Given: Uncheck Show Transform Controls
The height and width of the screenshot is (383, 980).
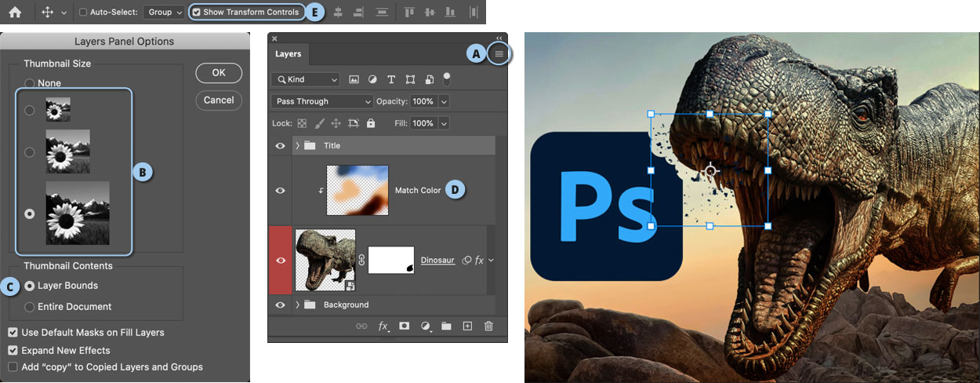Looking at the screenshot, I should pyautogui.click(x=197, y=13).
